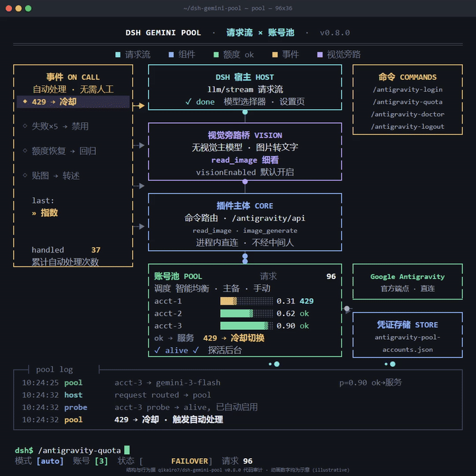The height and width of the screenshot is (476, 476).
Task: Click the yellow minimize window button
Action: coord(19,8)
